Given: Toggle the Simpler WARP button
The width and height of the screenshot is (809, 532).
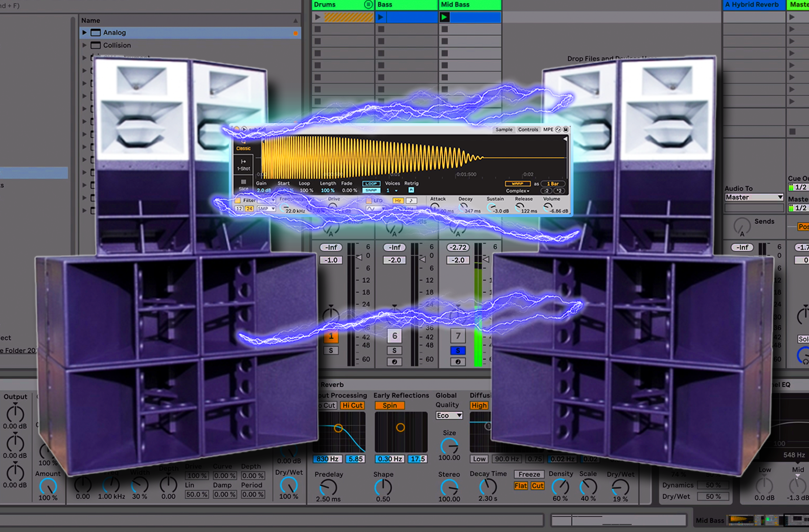Looking at the screenshot, I should 517,184.
